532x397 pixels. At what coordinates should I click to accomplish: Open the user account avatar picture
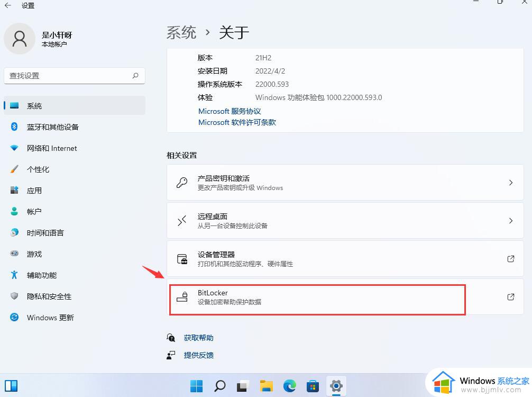coord(20,38)
